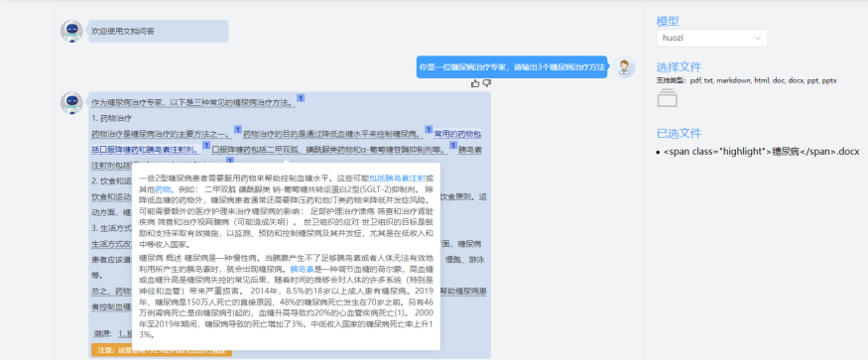Click blue highlighted 胰岛素 in the popup's second paragraph
The width and height of the screenshot is (868, 360).
point(303,269)
